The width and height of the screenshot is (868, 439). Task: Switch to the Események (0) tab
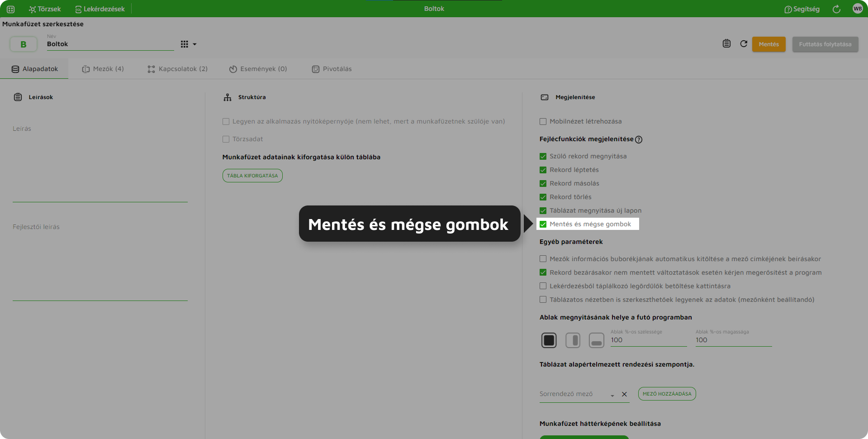click(258, 69)
